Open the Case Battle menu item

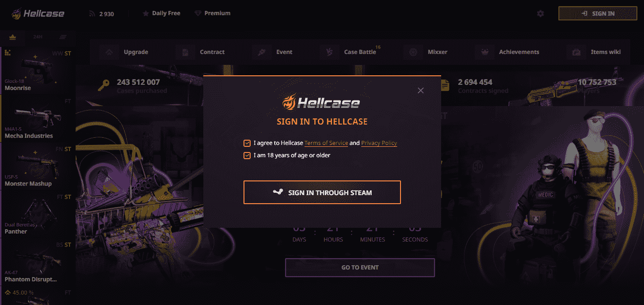point(360,52)
